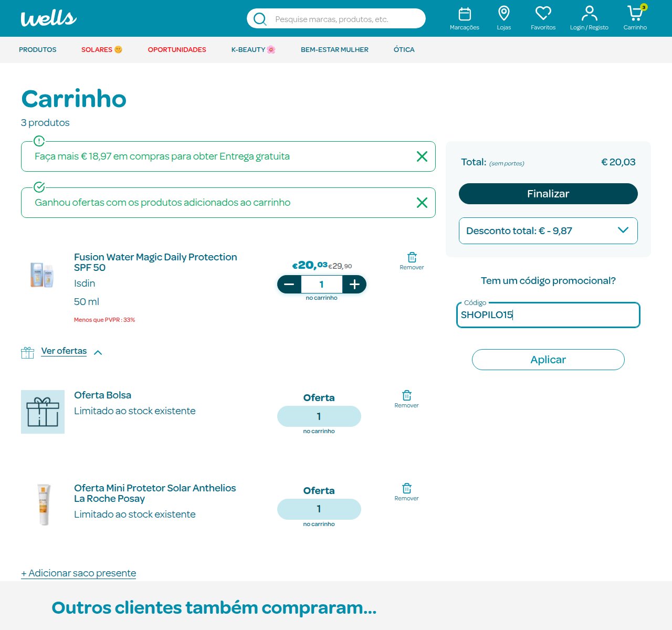This screenshot has height=630, width=672.
Task: Remove Oferta Mini Protetor Solar Anthelios
Action: click(406, 492)
